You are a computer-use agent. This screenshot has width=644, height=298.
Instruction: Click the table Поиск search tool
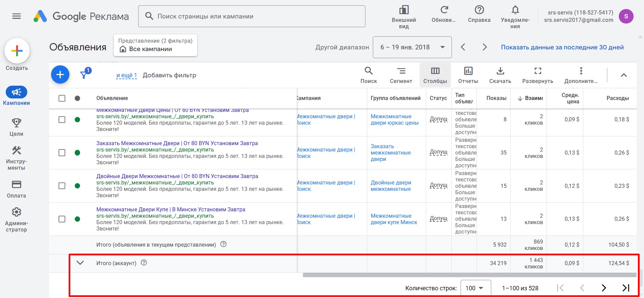click(x=368, y=75)
